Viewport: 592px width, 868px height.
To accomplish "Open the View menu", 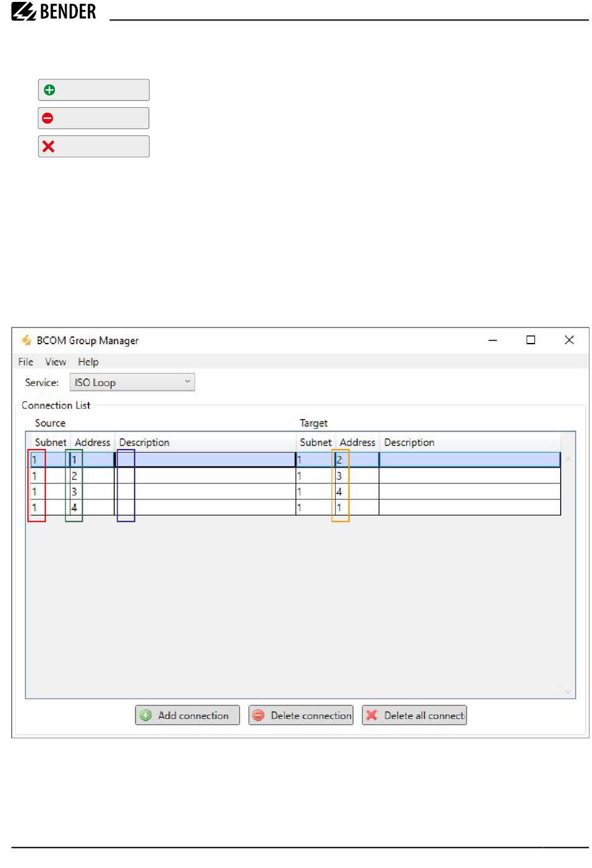I will (x=55, y=362).
